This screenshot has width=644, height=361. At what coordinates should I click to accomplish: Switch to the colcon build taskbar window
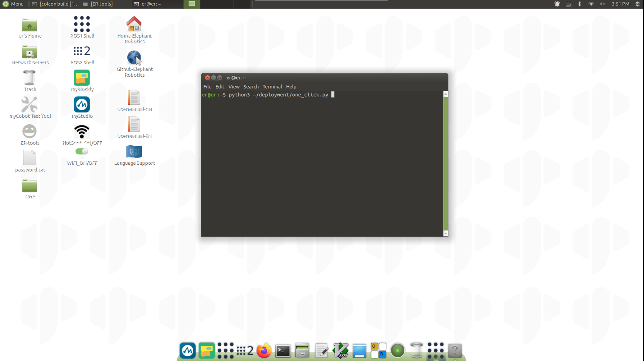coord(55,4)
